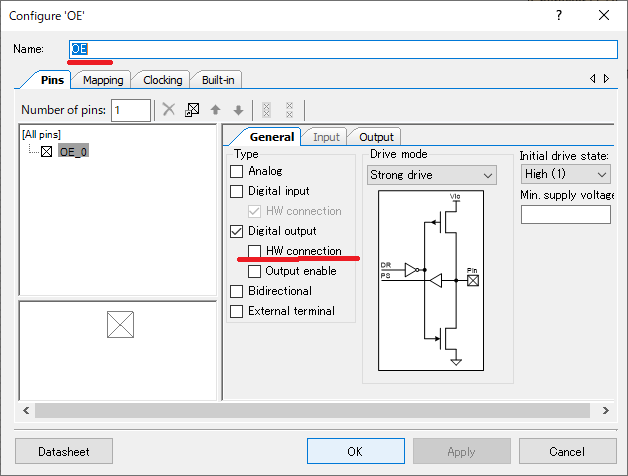Open the Drive mode dropdown
The image size is (628, 476).
point(432,175)
